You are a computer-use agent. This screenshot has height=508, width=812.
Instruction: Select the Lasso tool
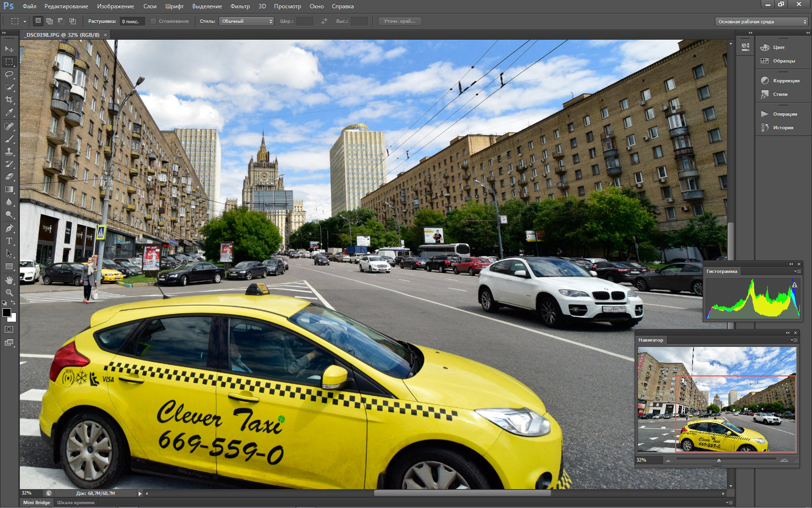tap(9, 75)
